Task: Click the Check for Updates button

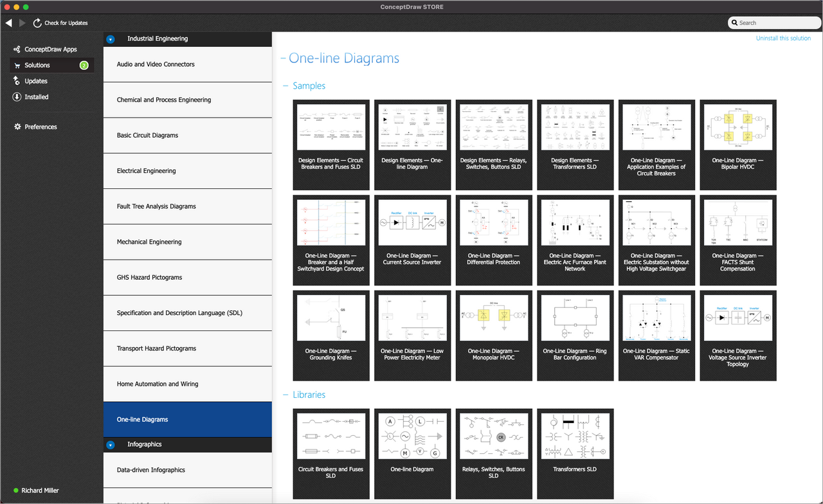Action: (60, 22)
